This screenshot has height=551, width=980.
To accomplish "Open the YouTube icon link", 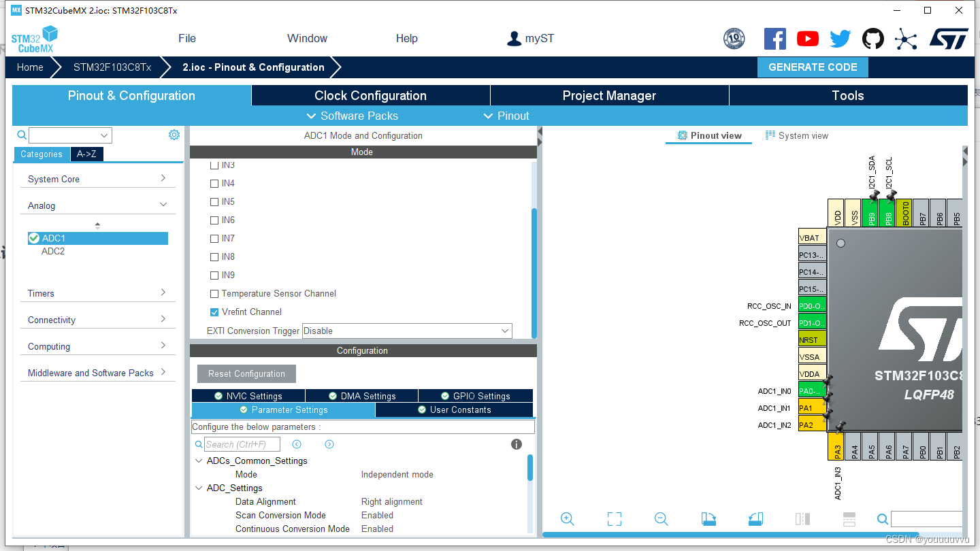I will click(808, 39).
